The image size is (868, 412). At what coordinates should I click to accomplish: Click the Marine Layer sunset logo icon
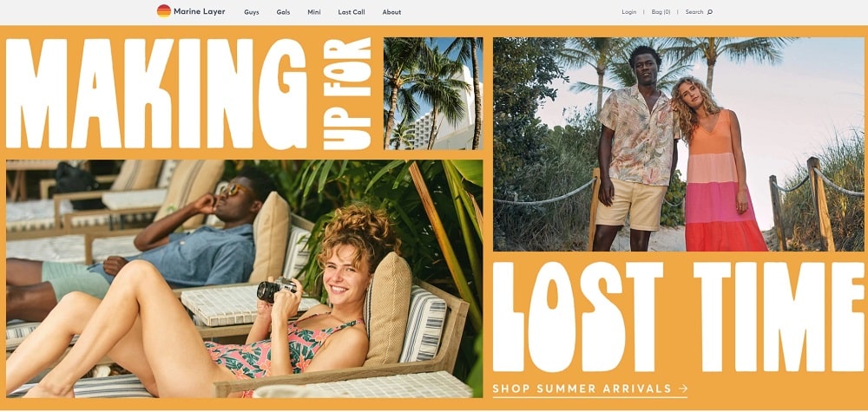pos(164,11)
